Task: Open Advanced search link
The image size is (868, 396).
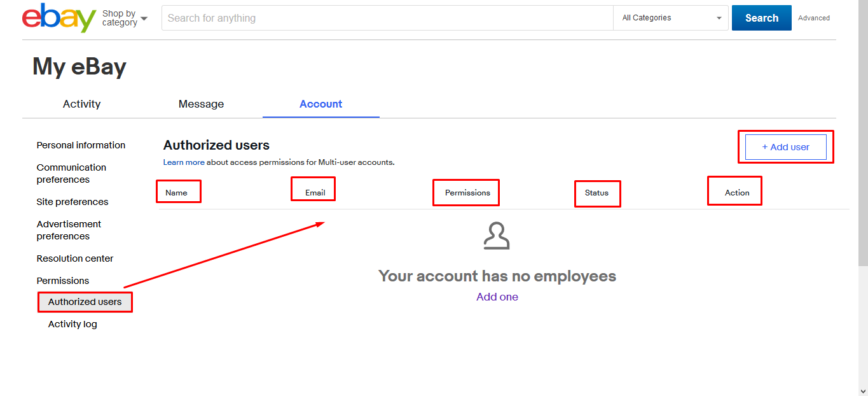Action: pyautogui.click(x=814, y=18)
